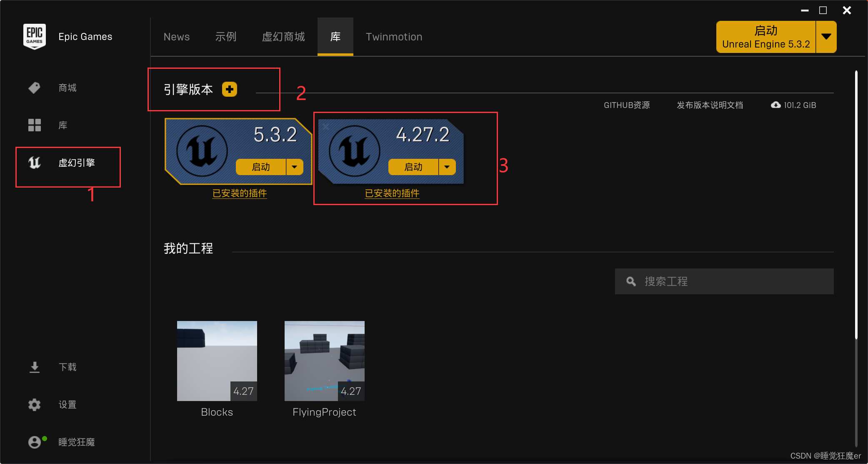Open the 发布版本说明文档 link
This screenshot has height=464, width=868.
pos(710,105)
